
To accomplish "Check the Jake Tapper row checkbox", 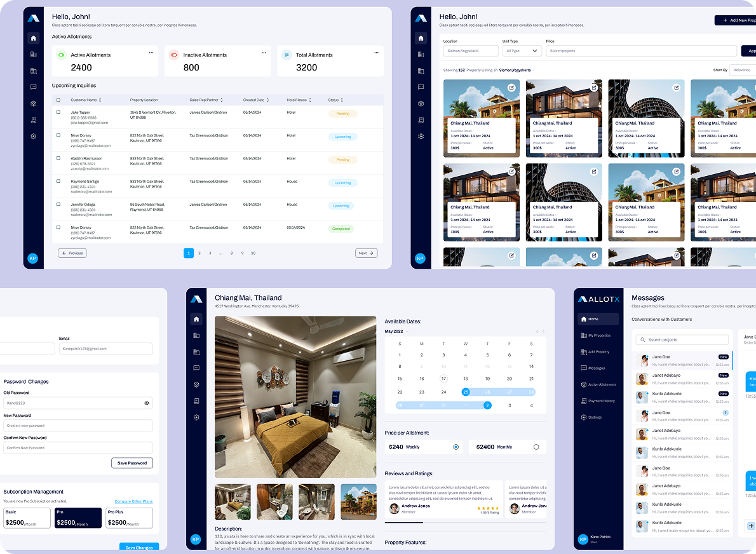I will click(58, 112).
